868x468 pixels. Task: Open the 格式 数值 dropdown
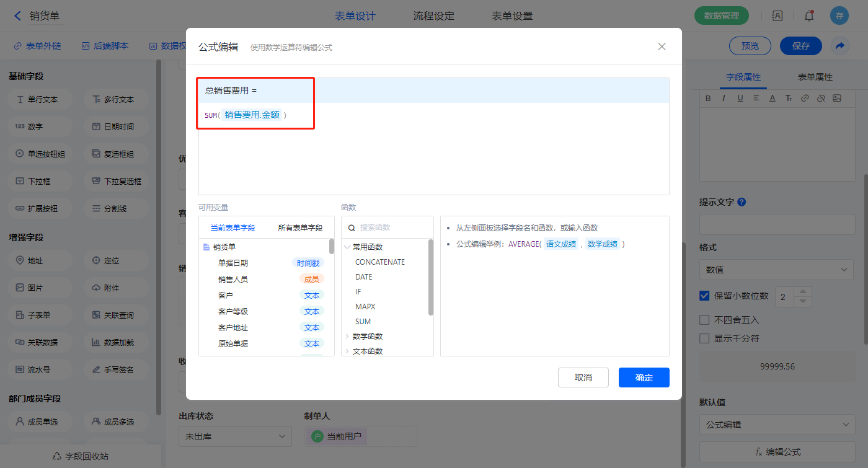point(776,270)
